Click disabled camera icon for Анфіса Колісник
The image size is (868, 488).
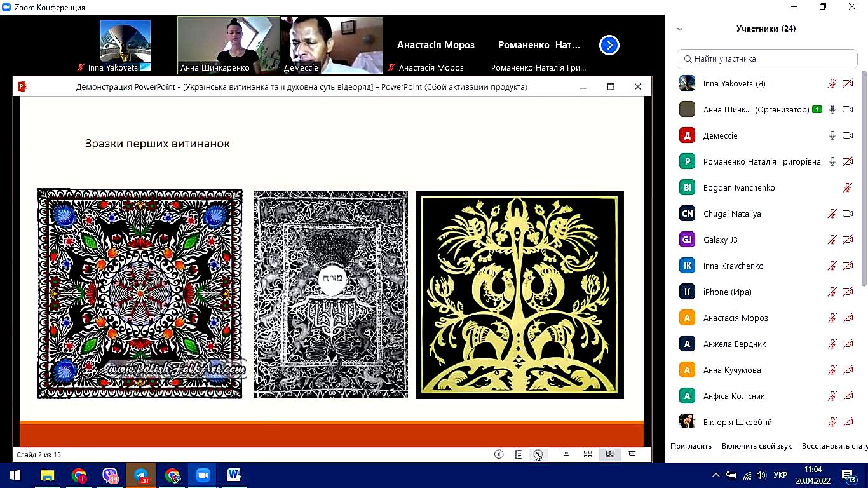(x=848, y=396)
